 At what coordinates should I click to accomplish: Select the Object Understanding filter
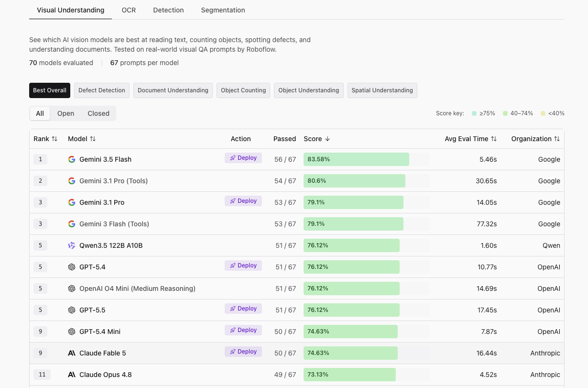click(309, 90)
